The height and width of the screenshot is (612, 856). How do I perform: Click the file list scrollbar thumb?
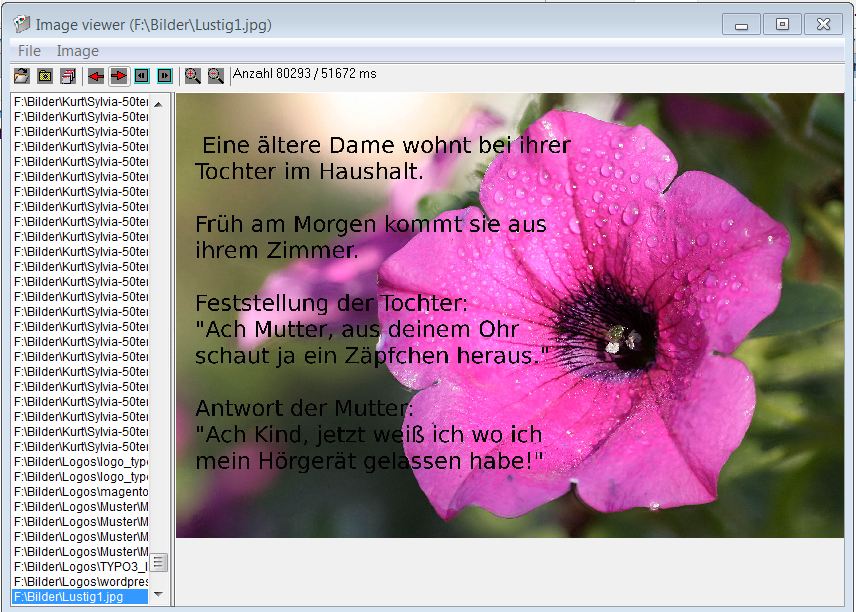pos(158,563)
